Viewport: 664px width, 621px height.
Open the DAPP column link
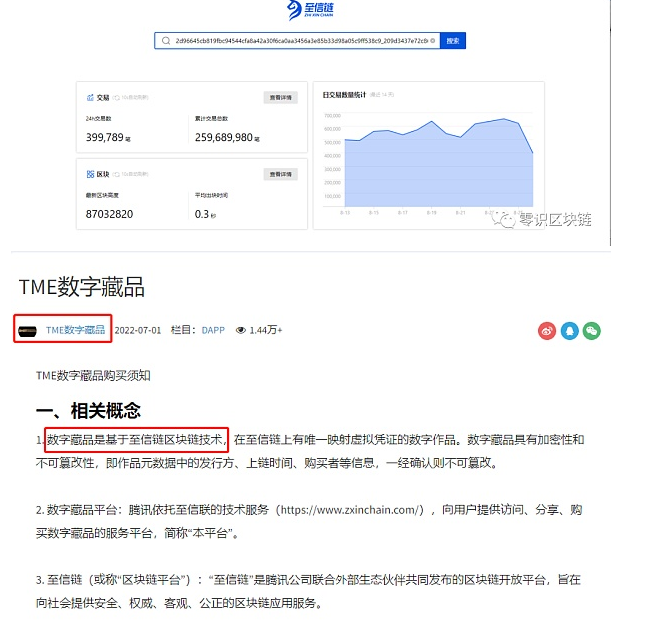pos(213,330)
